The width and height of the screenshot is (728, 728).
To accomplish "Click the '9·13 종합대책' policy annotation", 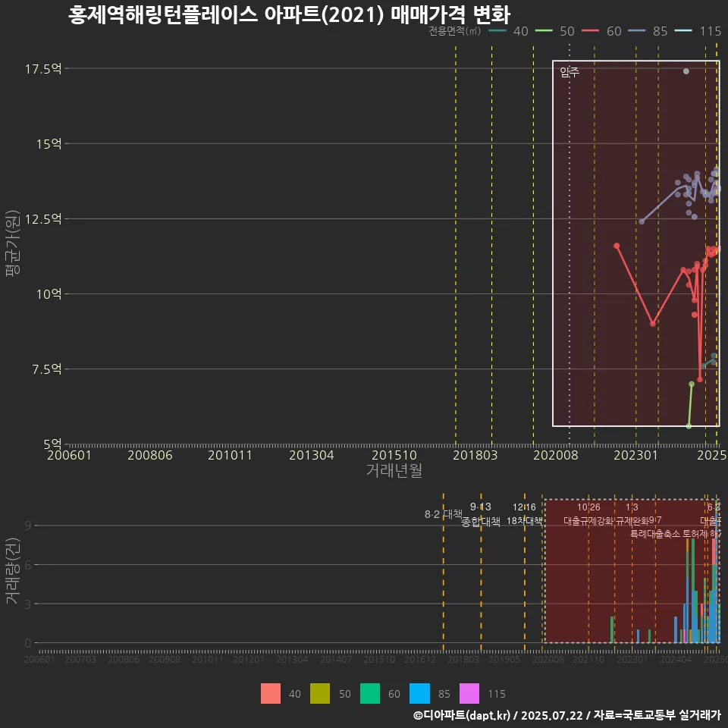I will click(481, 514).
